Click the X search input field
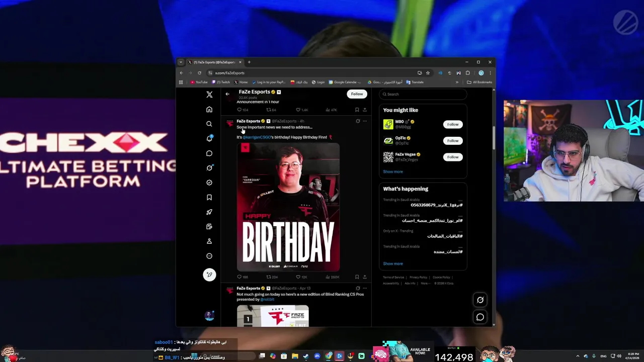The height and width of the screenshot is (362, 644). pos(423,94)
